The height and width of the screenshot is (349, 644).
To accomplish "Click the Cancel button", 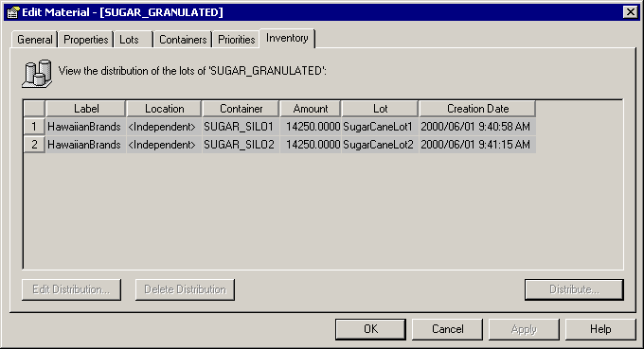I will coord(447,329).
